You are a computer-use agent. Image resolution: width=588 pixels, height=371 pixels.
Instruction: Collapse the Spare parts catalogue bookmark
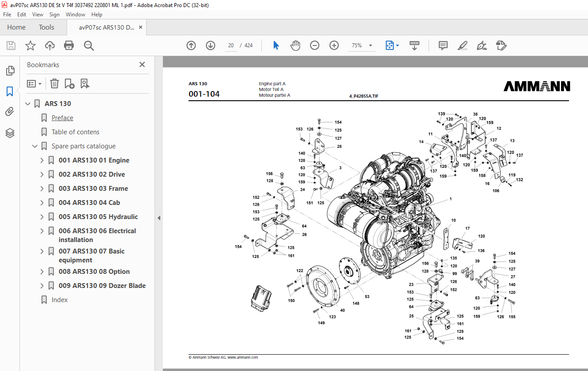(35, 146)
